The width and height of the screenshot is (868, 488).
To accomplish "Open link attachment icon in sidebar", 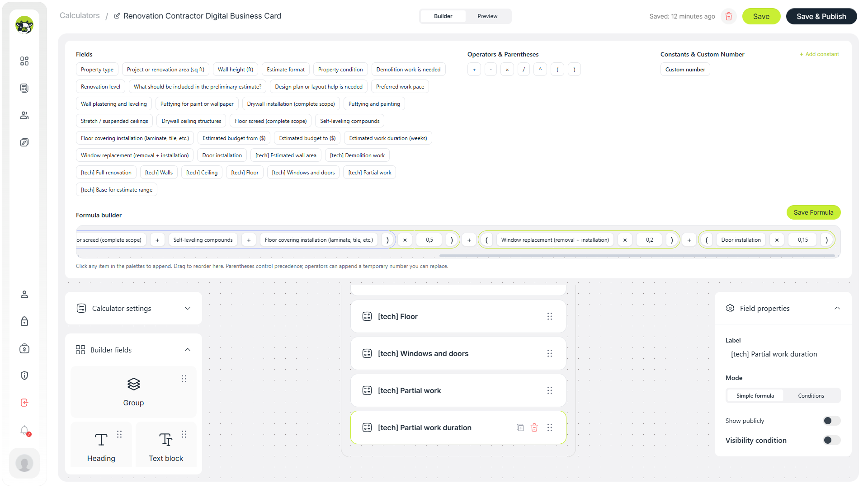I will pyautogui.click(x=24, y=142).
